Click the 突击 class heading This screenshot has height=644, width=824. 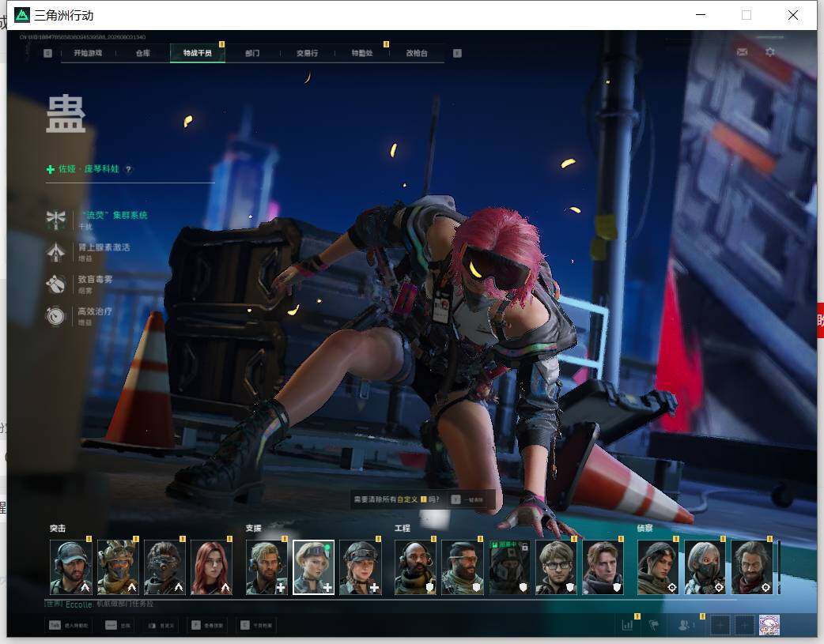pos(58,529)
